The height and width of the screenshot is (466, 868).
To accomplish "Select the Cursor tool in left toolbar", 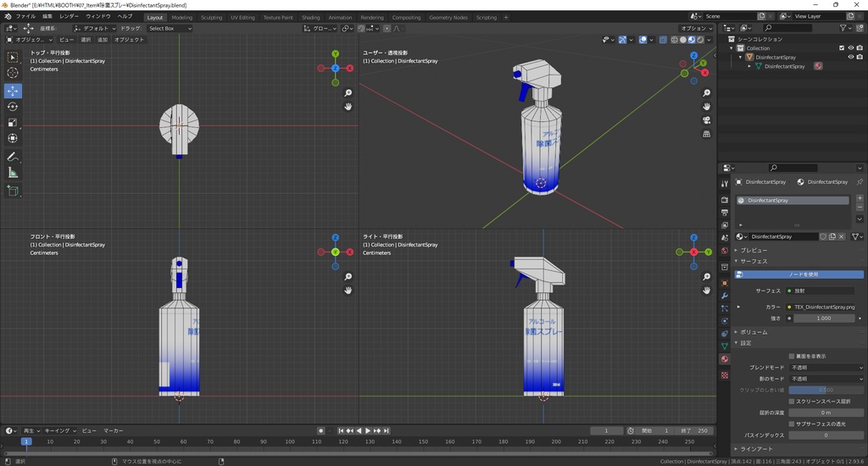I will pos(13,73).
